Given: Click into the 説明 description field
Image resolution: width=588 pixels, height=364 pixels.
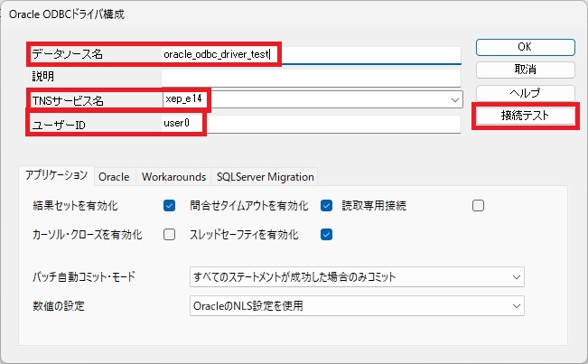Looking at the screenshot, I should click(x=311, y=78).
